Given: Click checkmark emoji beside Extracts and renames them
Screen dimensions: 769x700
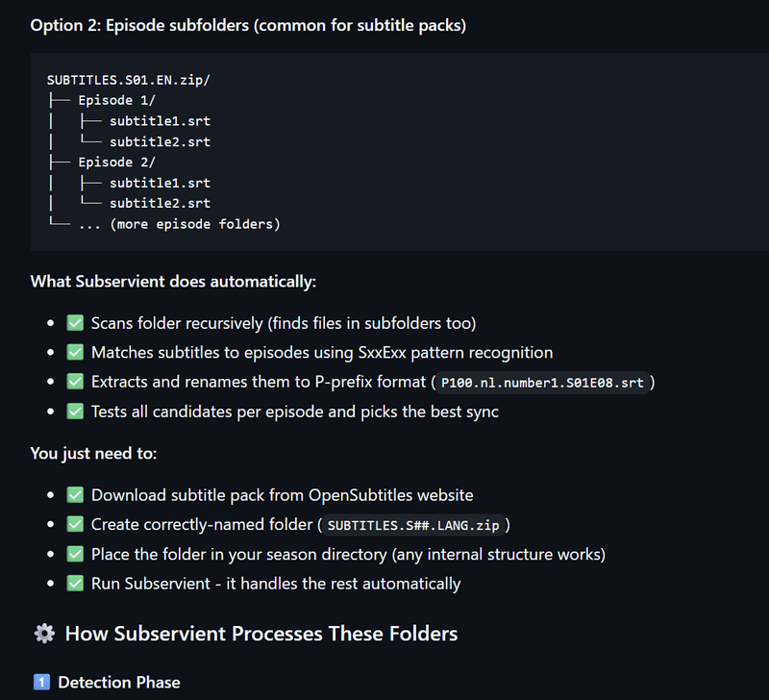Looking at the screenshot, I should coord(75,382).
